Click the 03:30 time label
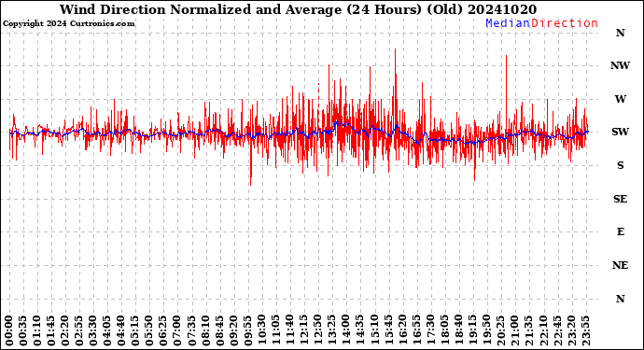Screen dimensions: 644x350 [93, 330]
